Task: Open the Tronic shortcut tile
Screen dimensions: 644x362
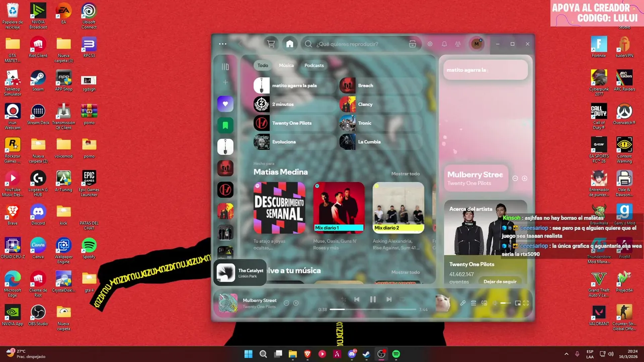Action: pos(380,123)
